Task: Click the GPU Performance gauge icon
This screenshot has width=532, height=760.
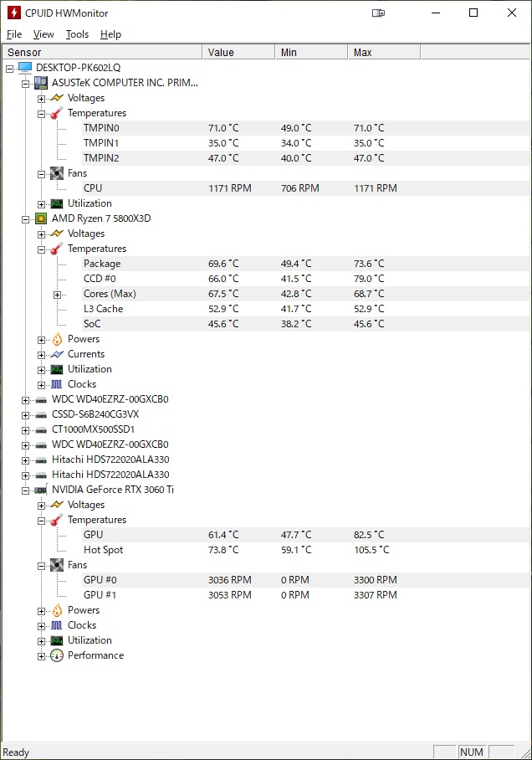Action: pyautogui.click(x=57, y=655)
